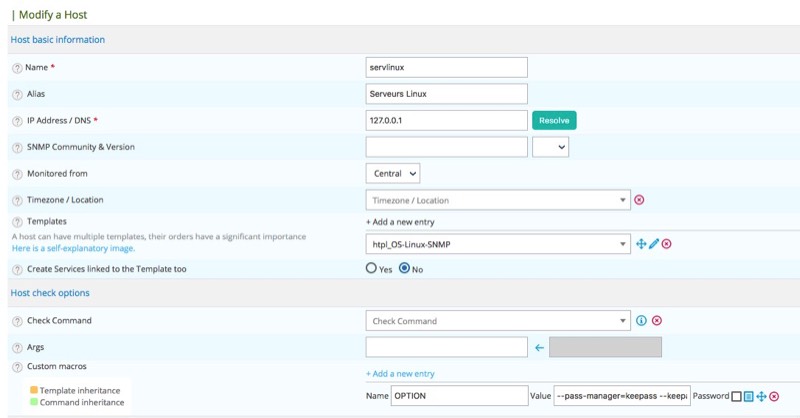This screenshot has width=800, height=418.
Task: Select Yes for Create Services linked to Template
Action: 371,269
